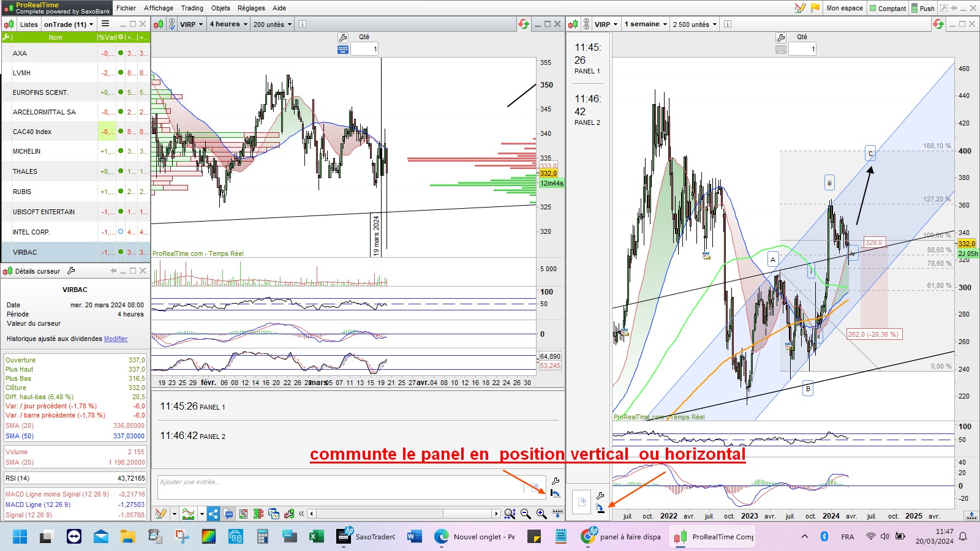The width and height of the screenshot is (980, 551).
Task: Click the blue share icon
Action: point(213,514)
